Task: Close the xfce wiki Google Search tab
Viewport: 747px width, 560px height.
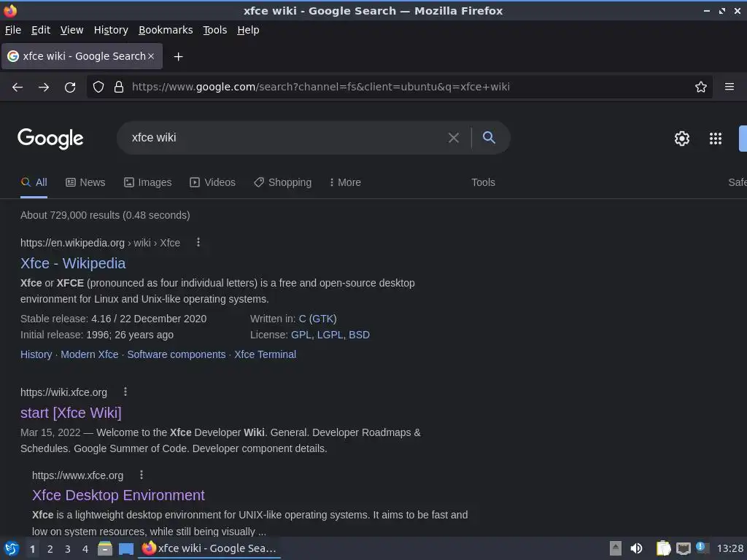Action: coord(151,56)
